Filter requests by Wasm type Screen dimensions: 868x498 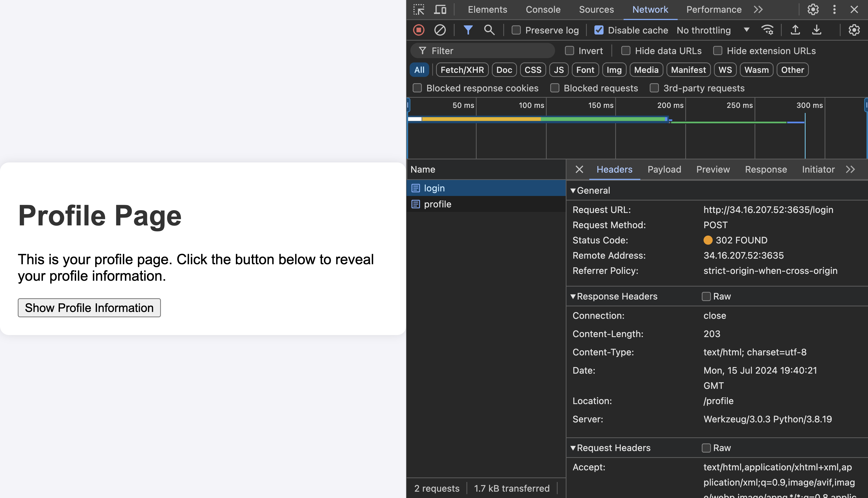pos(757,70)
